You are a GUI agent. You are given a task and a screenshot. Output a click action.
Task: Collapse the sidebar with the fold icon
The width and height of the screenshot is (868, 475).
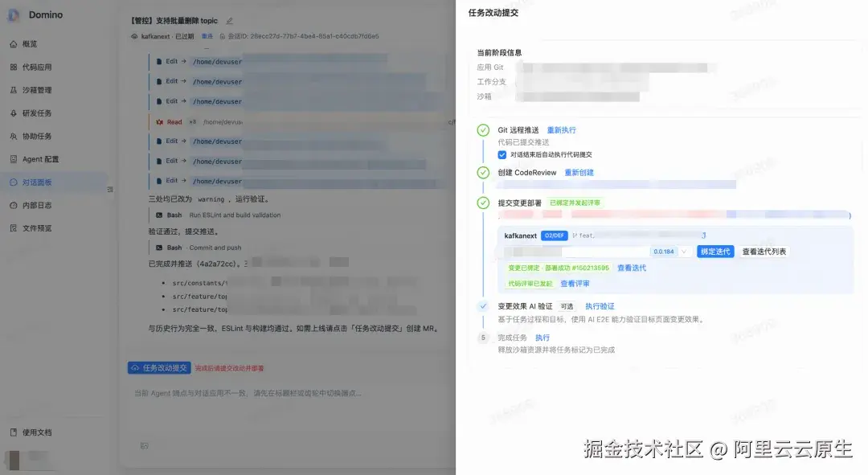110,190
